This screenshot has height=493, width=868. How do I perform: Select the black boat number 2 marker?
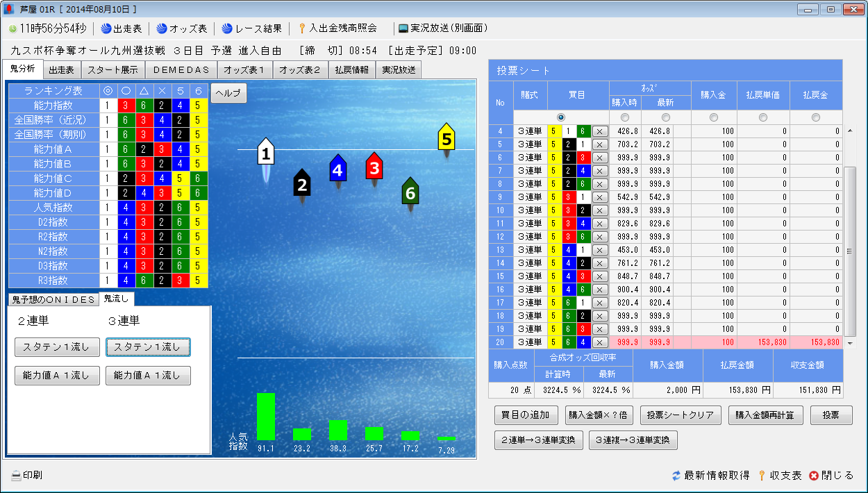click(x=301, y=183)
